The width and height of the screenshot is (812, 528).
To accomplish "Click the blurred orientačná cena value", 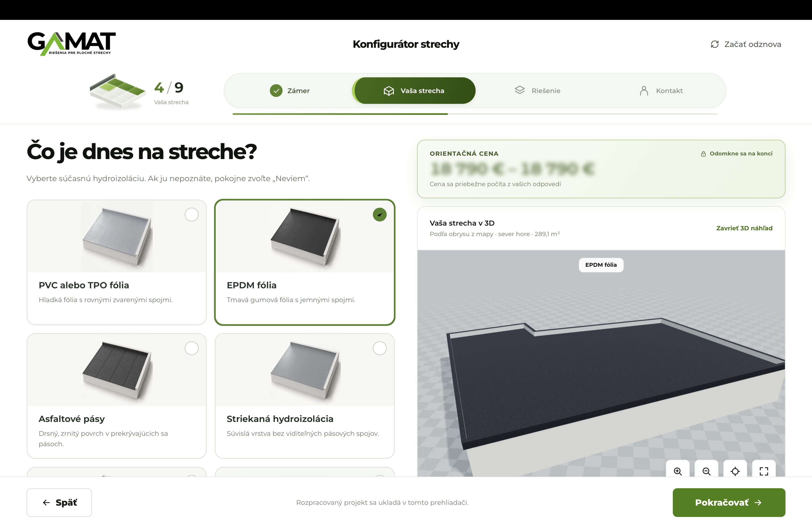I will 512,169.
